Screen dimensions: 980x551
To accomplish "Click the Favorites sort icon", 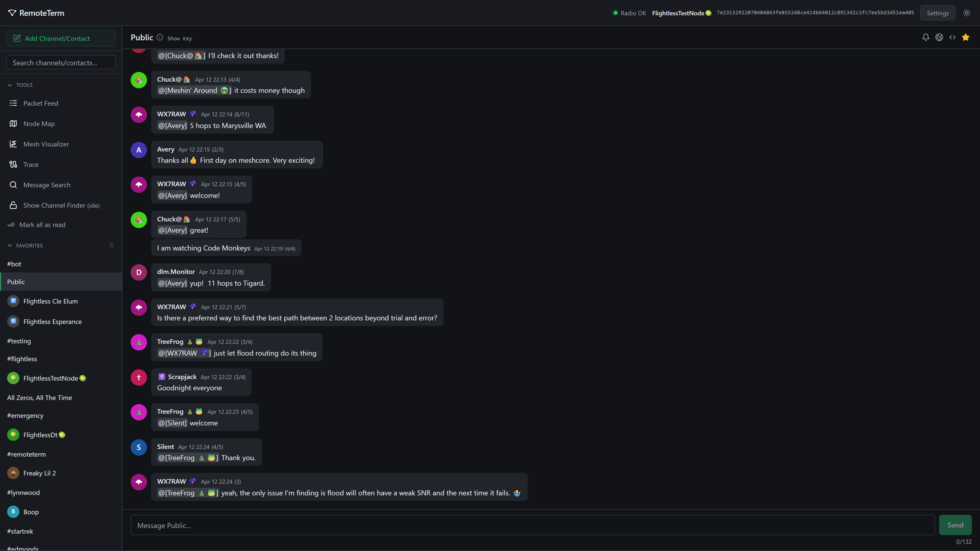I will click(112, 246).
